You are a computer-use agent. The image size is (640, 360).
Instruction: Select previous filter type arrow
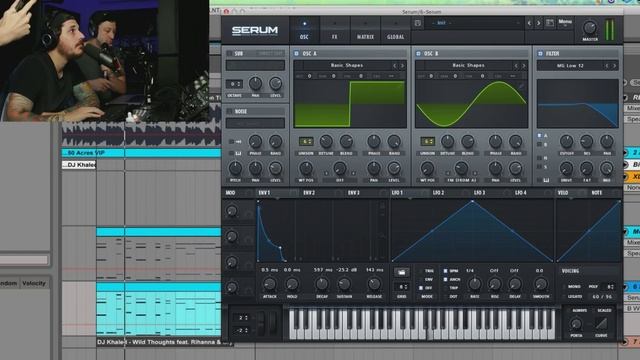coord(607,66)
